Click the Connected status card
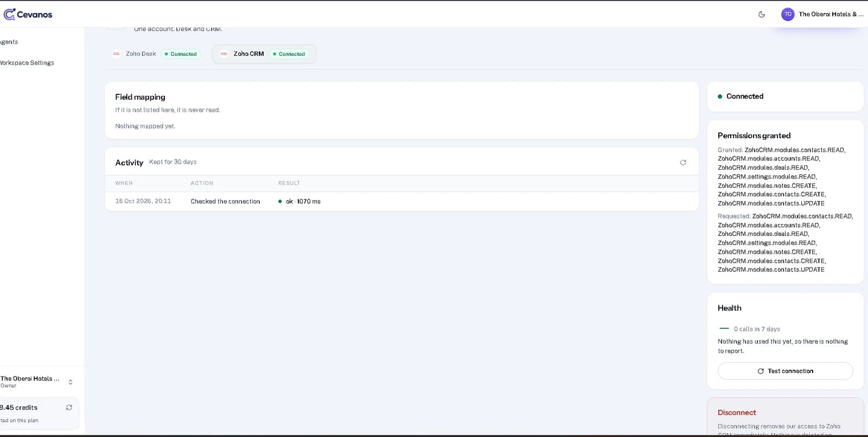The image size is (868, 437). 785,97
